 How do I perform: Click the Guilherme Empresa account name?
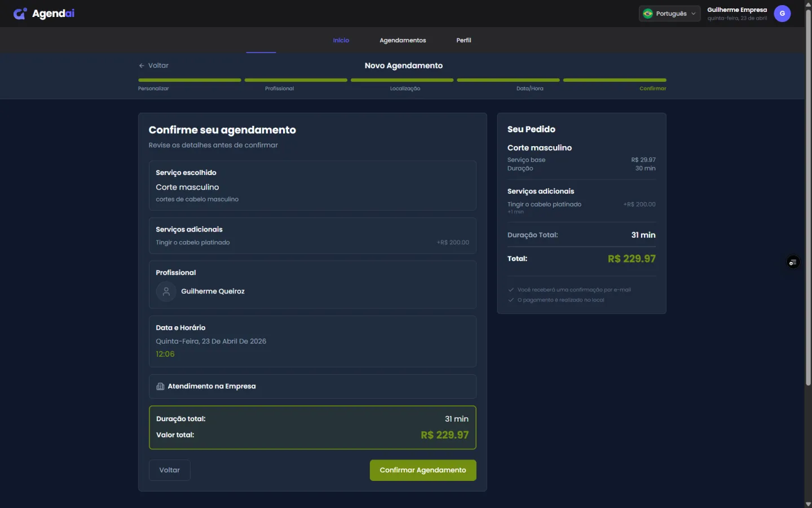[x=737, y=10]
